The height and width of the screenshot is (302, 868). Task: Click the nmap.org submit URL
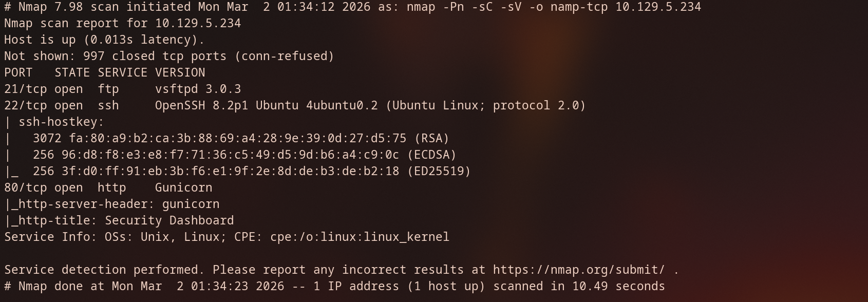pos(578,270)
